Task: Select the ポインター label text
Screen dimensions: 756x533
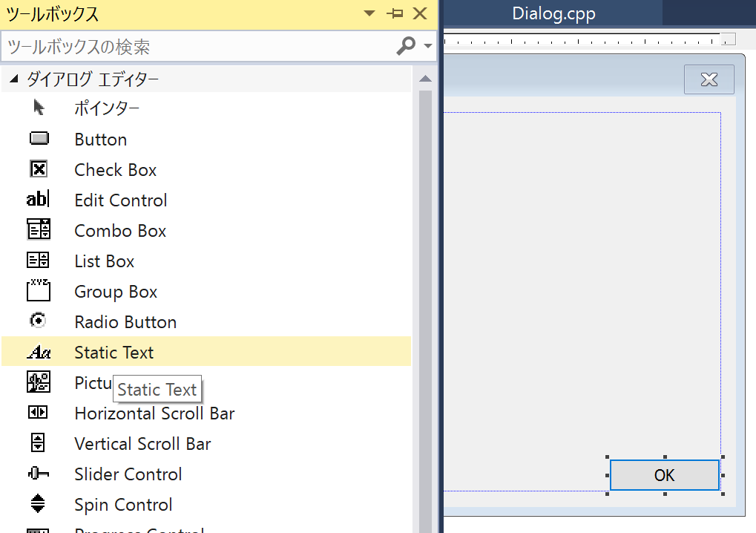Action: click(x=107, y=108)
